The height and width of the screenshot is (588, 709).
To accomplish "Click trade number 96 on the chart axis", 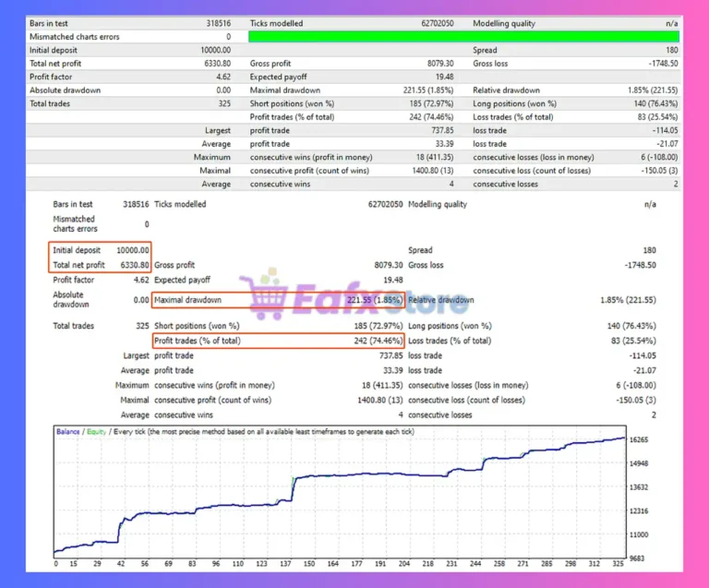I will (216, 564).
